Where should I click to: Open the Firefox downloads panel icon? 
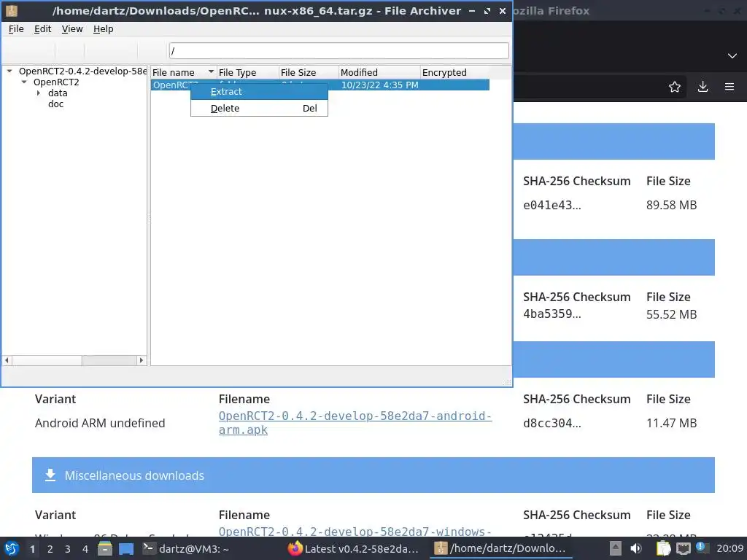(x=703, y=87)
